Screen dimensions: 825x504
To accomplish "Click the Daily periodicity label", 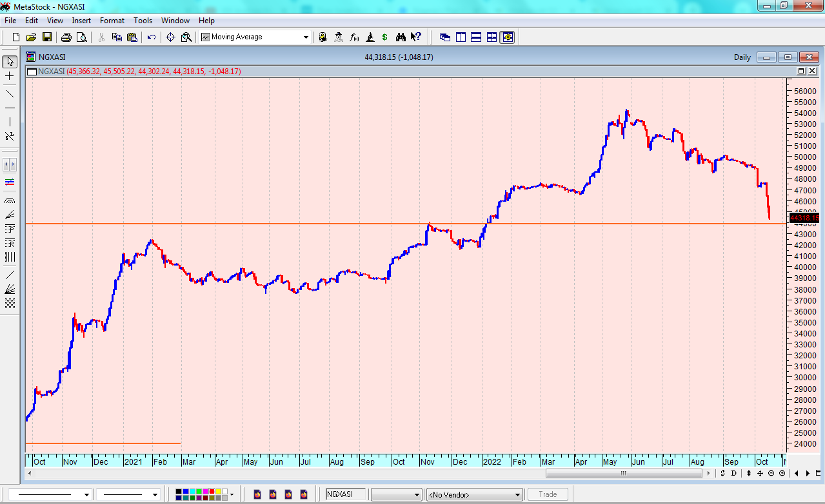I will pyautogui.click(x=742, y=57).
